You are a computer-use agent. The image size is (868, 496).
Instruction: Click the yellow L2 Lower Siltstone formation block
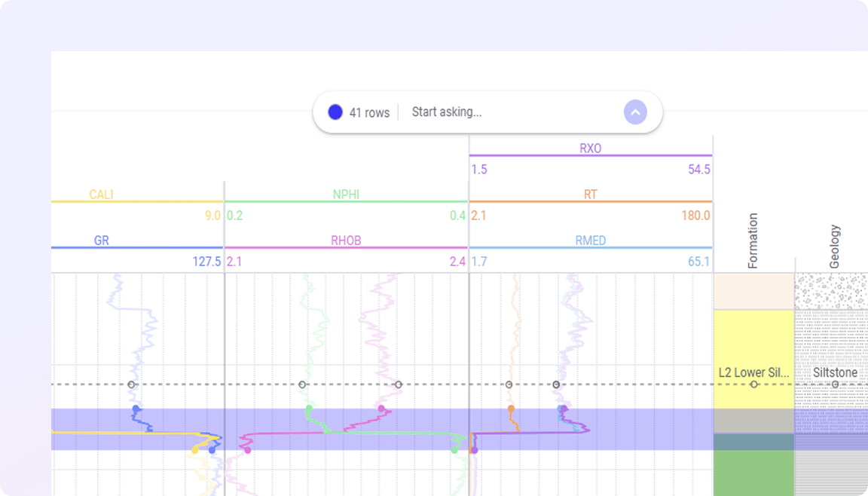753,360
